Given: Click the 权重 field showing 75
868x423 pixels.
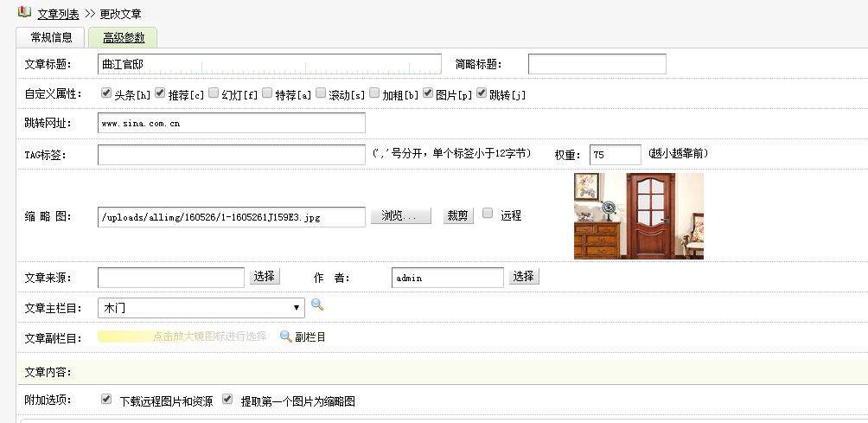Looking at the screenshot, I should [616, 155].
